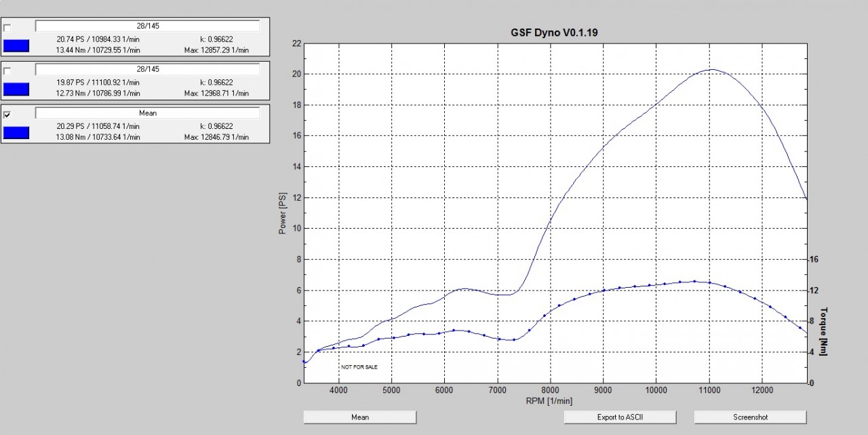This screenshot has width=868, height=435.
Task: Click the blue color swatch of the 20.74 PS run
Action: point(16,46)
